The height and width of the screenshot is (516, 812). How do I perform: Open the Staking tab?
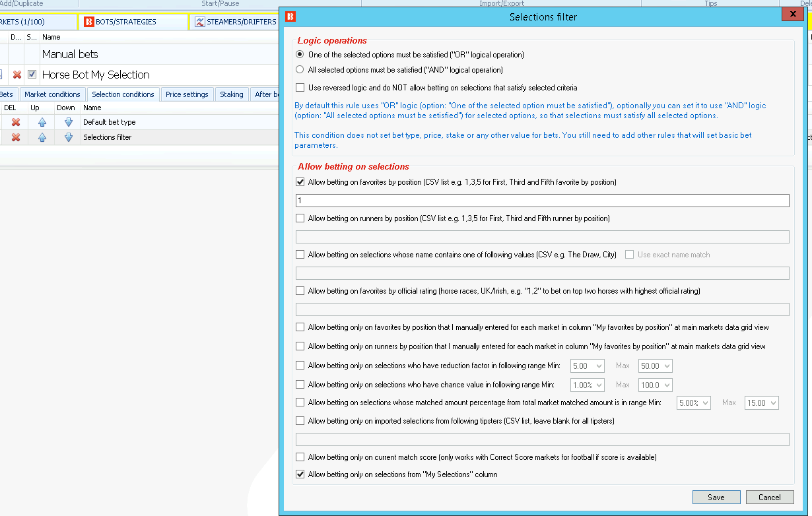pos(232,94)
